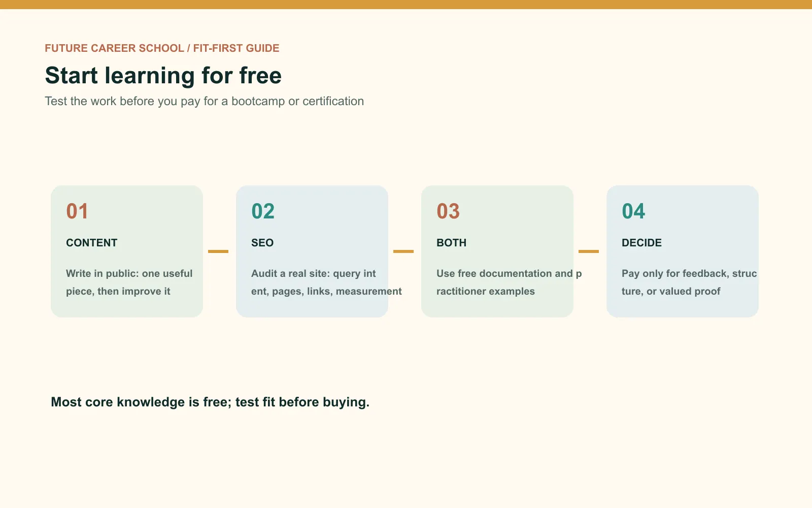Click step number 02
Viewport: 812px width, 508px height.
pos(263,211)
